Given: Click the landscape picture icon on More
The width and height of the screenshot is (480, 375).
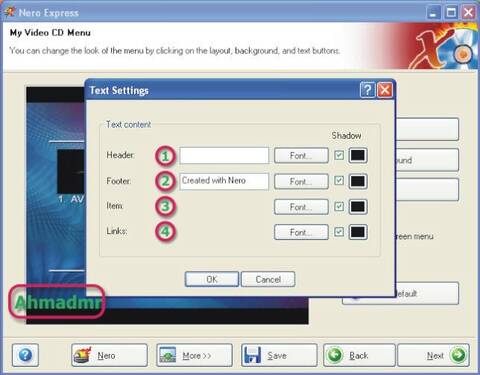Looking at the screenshot, I should (168, 355).
